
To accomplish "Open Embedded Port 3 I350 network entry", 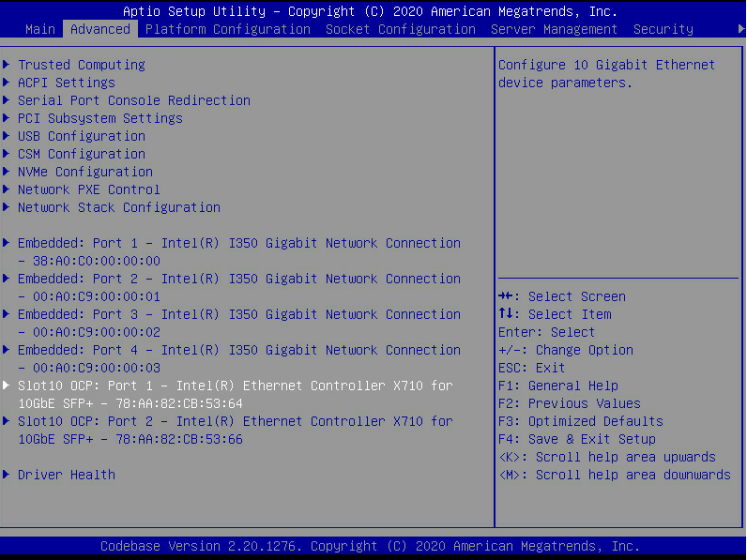I will 239,323.
